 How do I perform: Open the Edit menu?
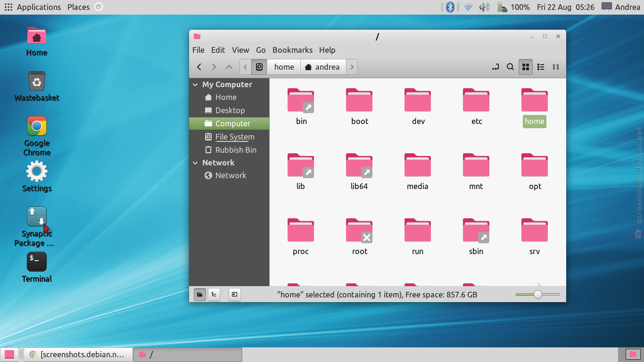[218, 50]
